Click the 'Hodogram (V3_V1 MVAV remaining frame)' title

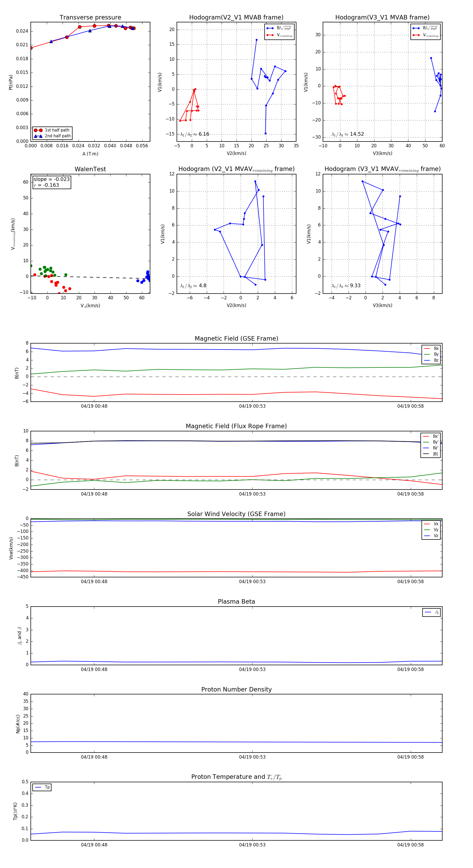tap(382, 169)
